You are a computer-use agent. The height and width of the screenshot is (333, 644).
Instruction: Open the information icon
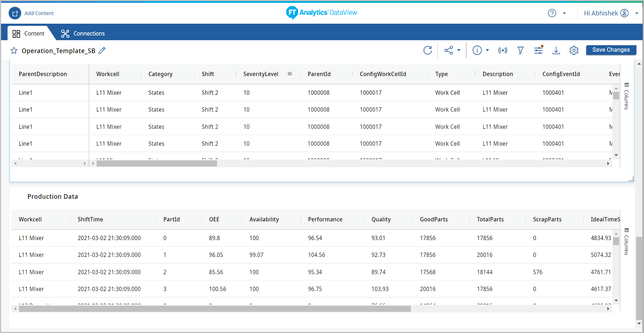coord(477,50)
